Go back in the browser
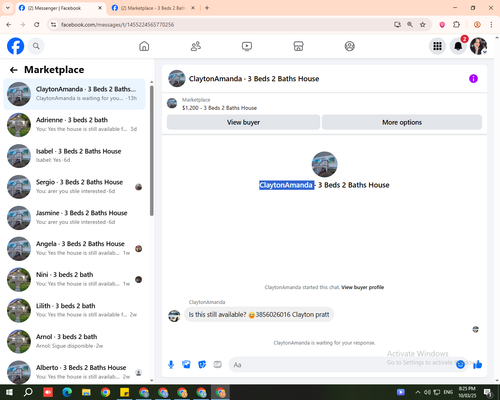The height and width of the screenshot is (400, 500). tap(9, 25)
